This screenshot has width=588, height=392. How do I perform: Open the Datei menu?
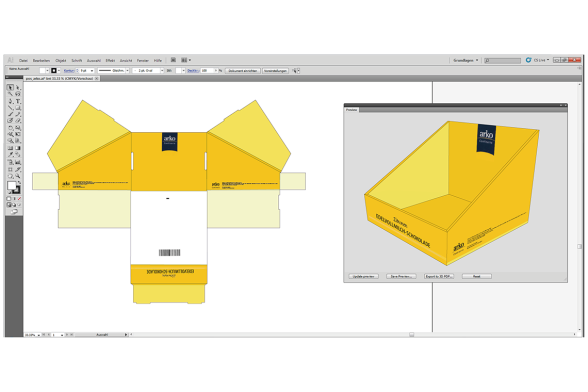pos(23,60)
